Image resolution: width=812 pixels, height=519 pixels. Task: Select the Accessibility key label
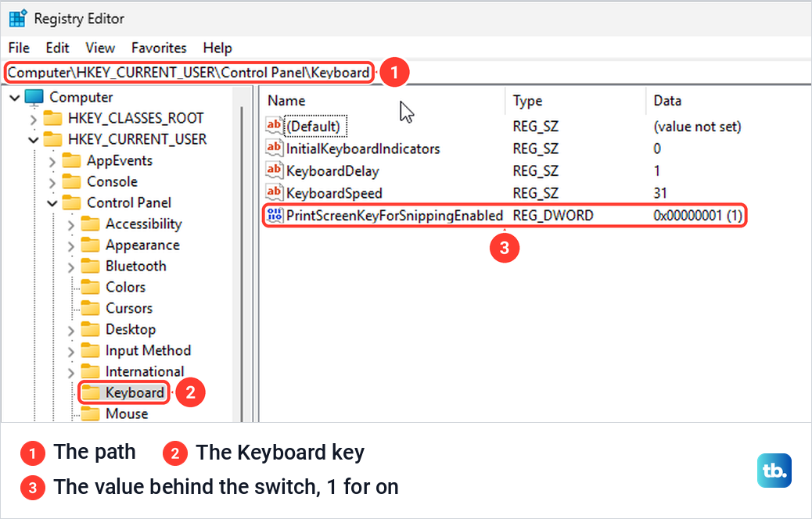pyautogui.click(x=144, y=224)
